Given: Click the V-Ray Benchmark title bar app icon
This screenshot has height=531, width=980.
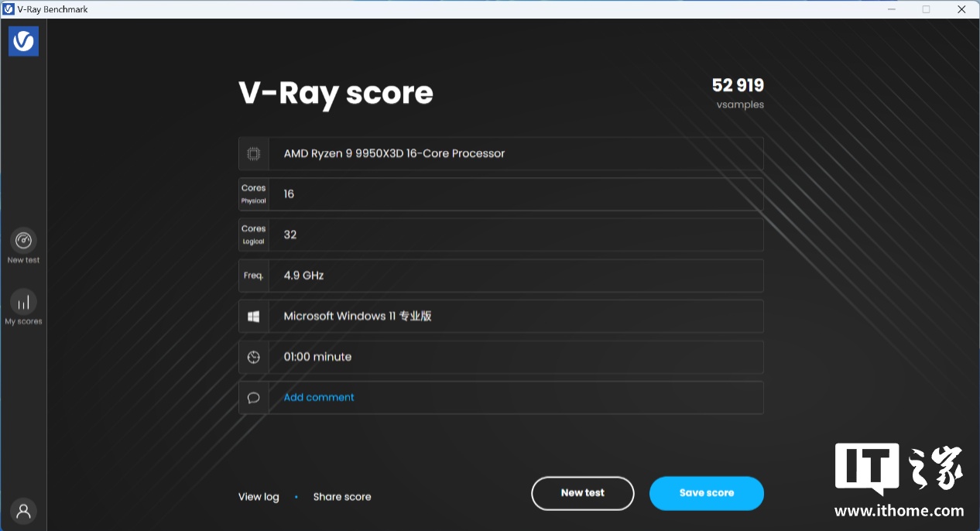Looking at the screenshot, I should pos(9,9).
